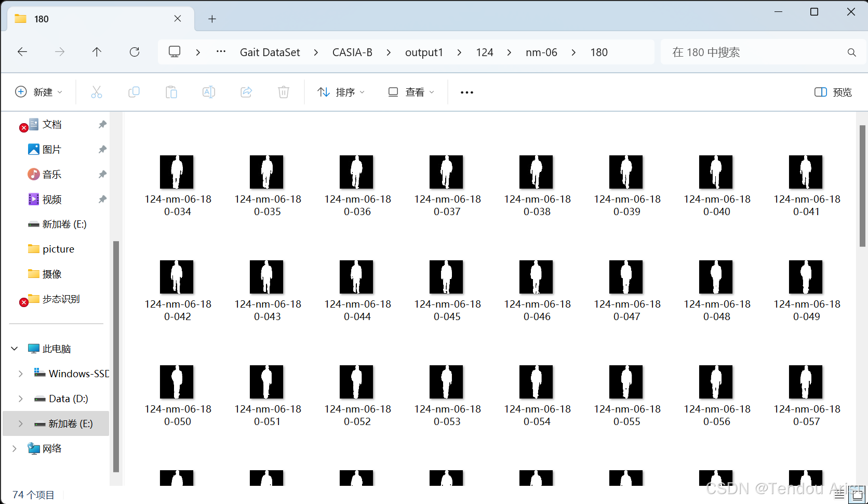
Task: Open chevron after Gait DataSet breadcrumb
Action: click(x=316, y=52)
